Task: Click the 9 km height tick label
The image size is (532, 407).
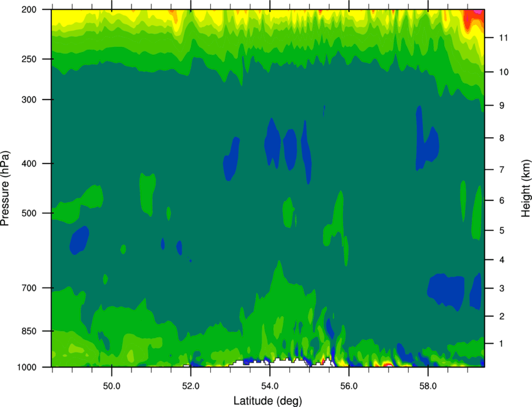Action: pos(501,106)
